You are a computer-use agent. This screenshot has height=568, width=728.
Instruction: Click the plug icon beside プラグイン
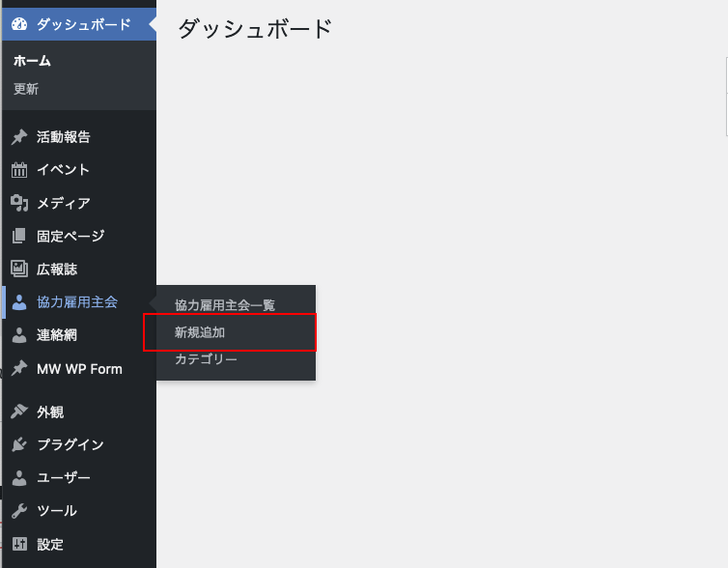(19, 444)
